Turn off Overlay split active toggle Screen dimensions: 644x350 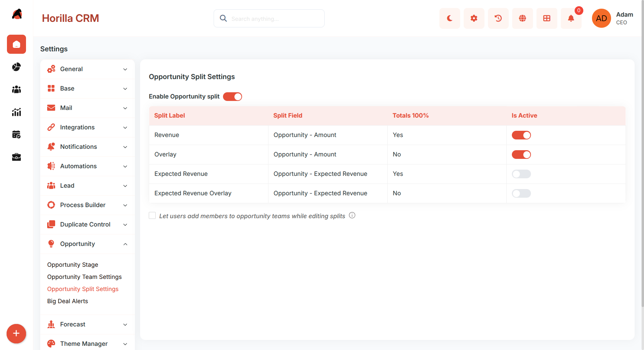521,154
